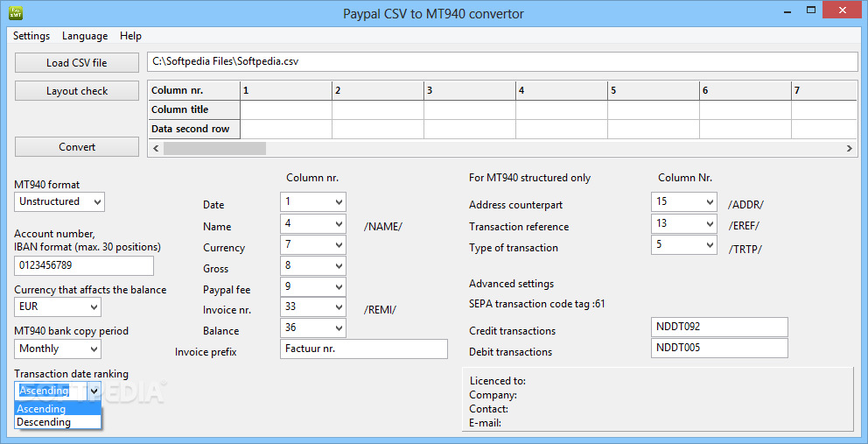Click column header number 4
Screen dimensions: 868x444
click(562, 90)
